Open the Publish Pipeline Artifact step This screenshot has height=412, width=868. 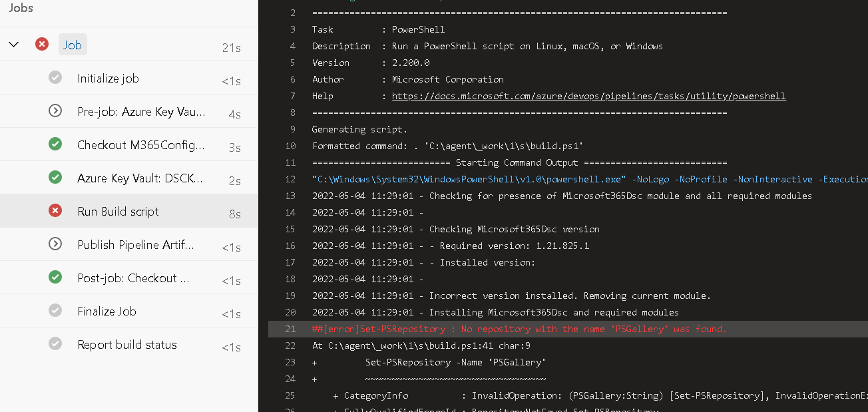coord(128,244)
